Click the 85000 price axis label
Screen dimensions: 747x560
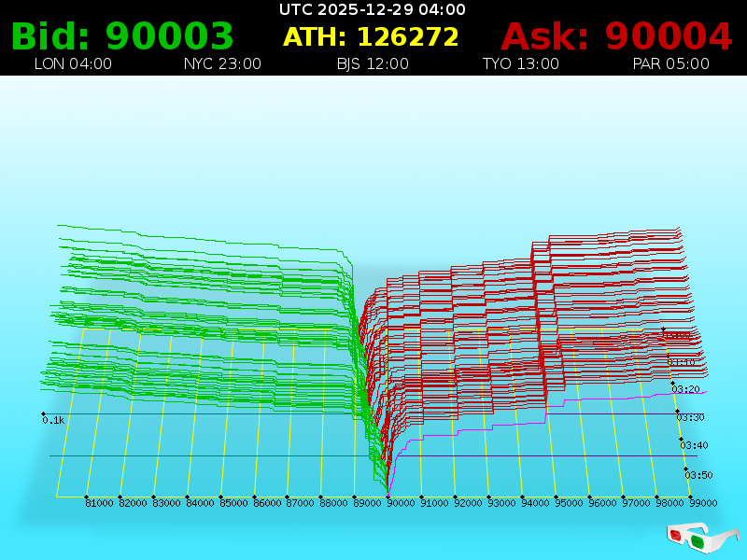click(233, 503)
